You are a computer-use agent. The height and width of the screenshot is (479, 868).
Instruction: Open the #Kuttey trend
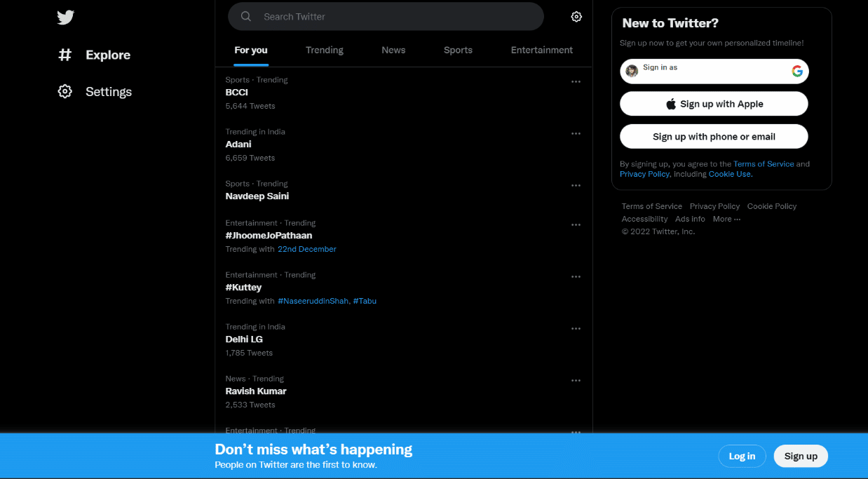pyautogui.click(x=243, y=287)
